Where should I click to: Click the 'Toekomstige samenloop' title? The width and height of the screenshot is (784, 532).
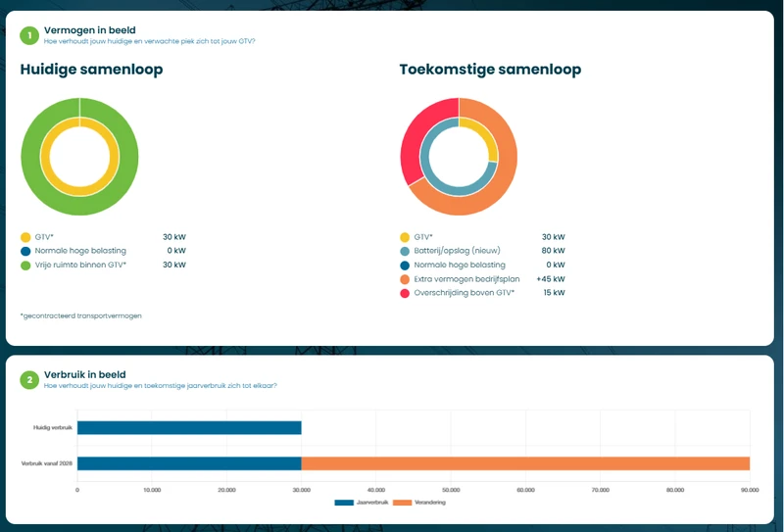coord(490,70)
